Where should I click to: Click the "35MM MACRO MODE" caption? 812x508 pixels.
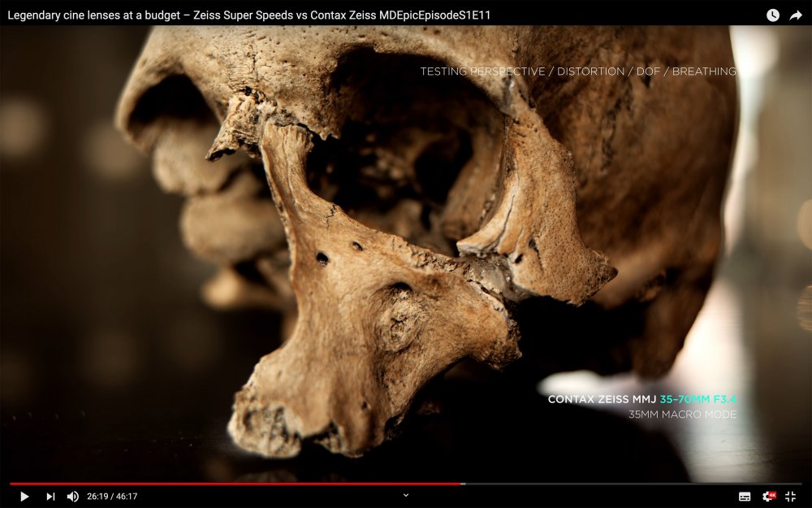pos(682,415)
